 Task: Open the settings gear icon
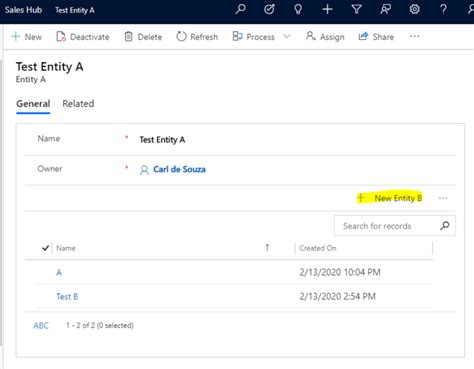click(x=414, y=9)
